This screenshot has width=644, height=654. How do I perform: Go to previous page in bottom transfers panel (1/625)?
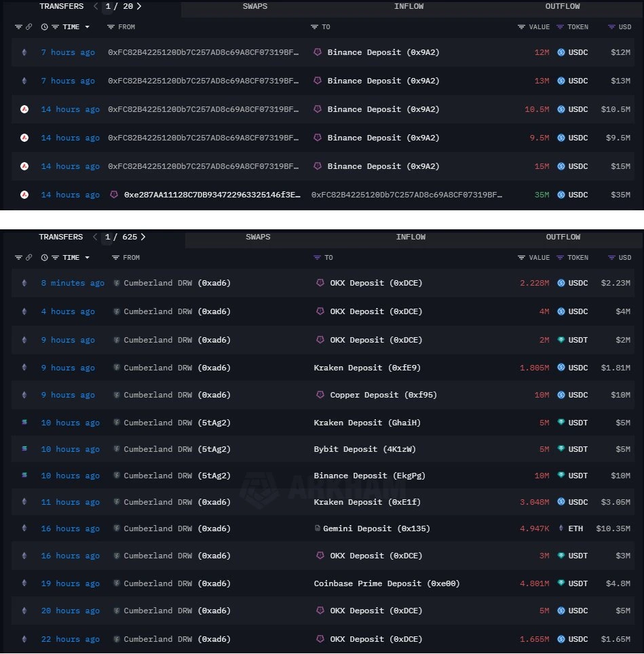click(x=95, y=237)
